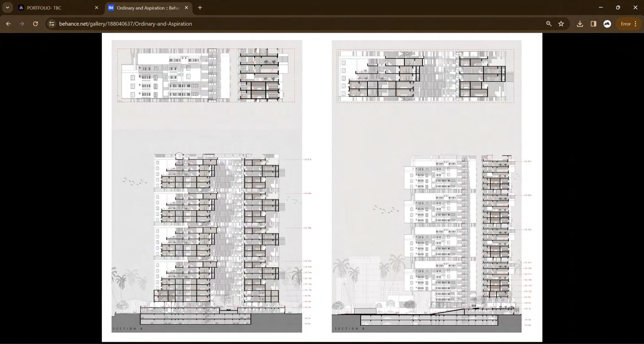Click the Section B drawing image
The image size is (644, 344).
coord(427,186)
